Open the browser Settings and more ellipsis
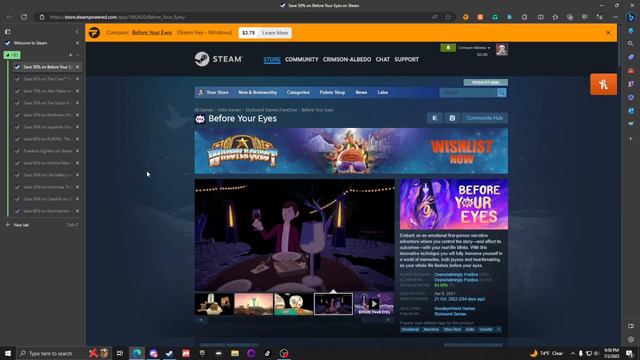The image size is (640, 360). pyautogui.click(x=615, y=17)
